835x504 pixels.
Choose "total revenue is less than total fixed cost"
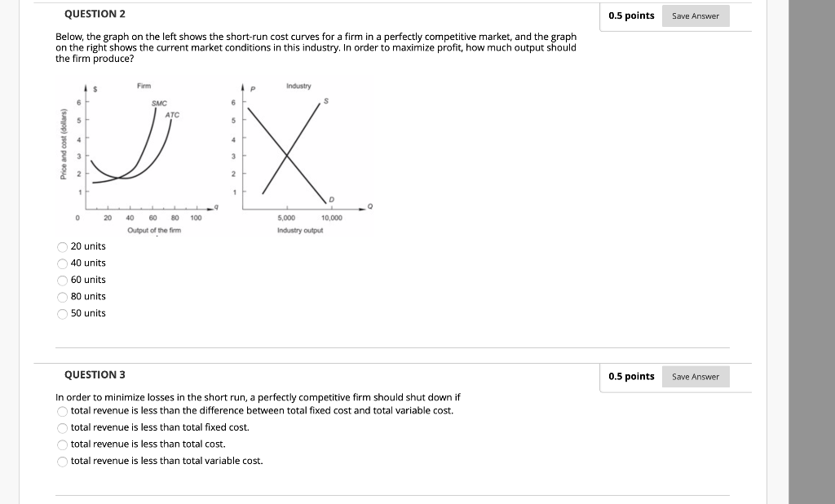pos(62,427)
